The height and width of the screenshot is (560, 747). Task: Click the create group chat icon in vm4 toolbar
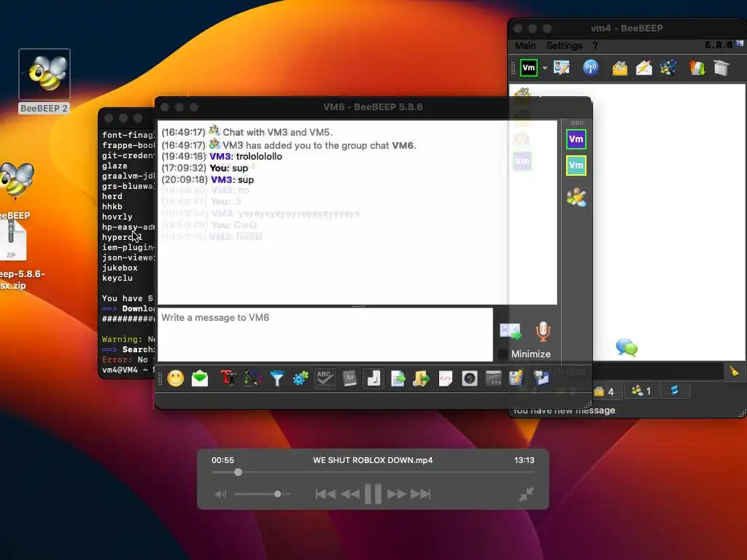[x=668, y=68]
